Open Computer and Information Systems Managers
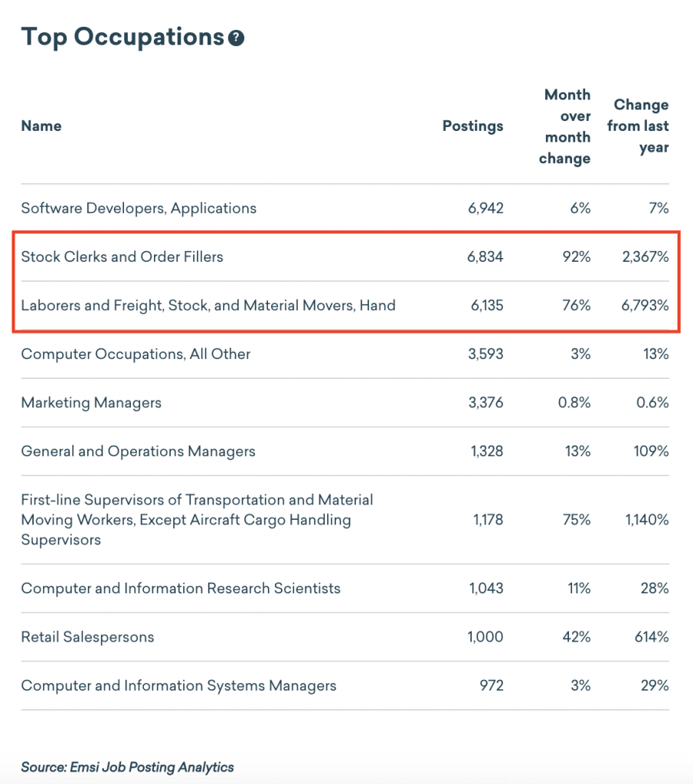Image resolution: width=693 pixels, height=784 pixels. pos(178,686)
